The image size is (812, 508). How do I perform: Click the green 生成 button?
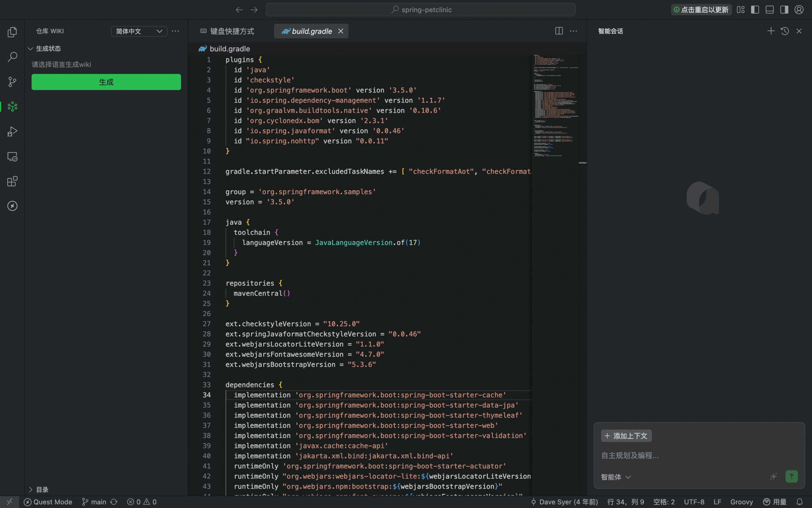(x=106, y=82)
